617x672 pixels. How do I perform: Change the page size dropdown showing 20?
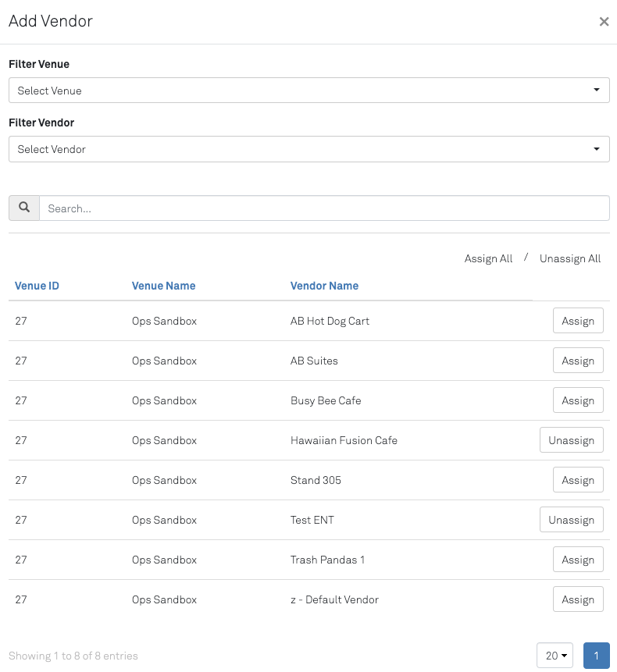point(555,656)
